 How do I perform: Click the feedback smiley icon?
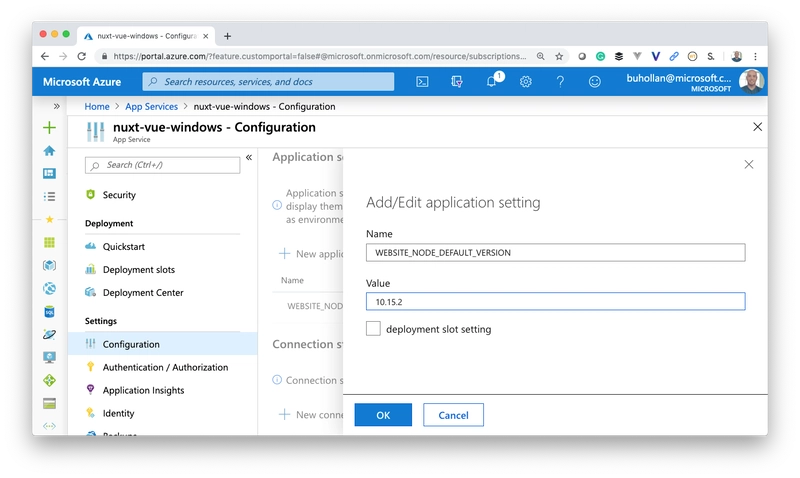coord(594,82)
